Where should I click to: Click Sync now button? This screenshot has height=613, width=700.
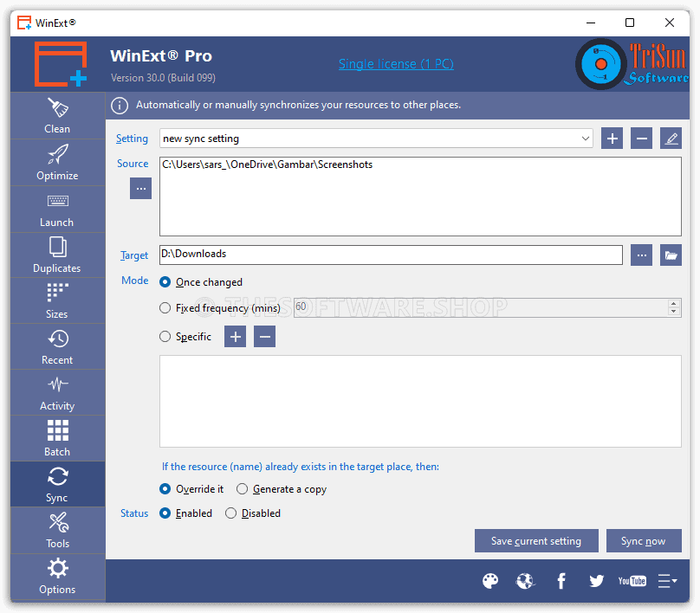tap(644, 541)
